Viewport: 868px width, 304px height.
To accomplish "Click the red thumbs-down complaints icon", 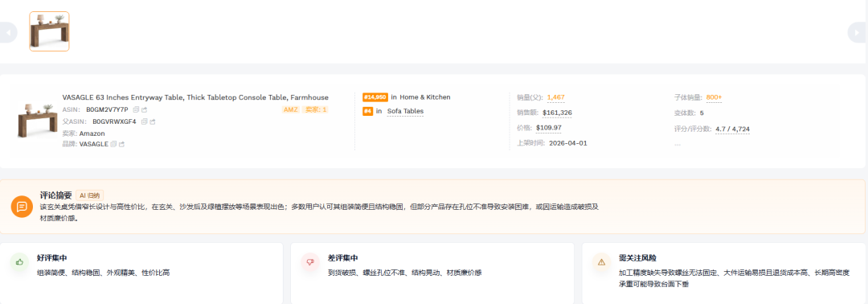I will (x=310, y=262).
